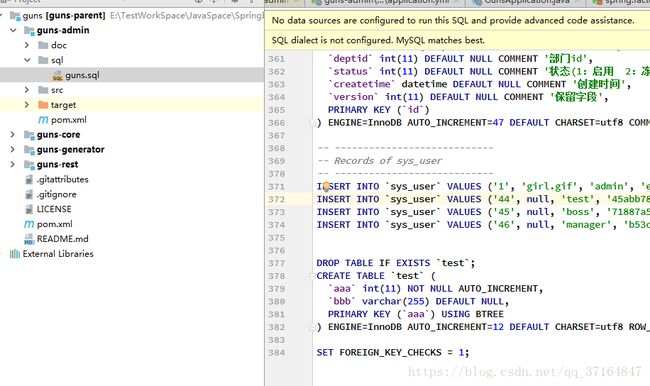Expand the guns-generator module chevron

point(13,149)
